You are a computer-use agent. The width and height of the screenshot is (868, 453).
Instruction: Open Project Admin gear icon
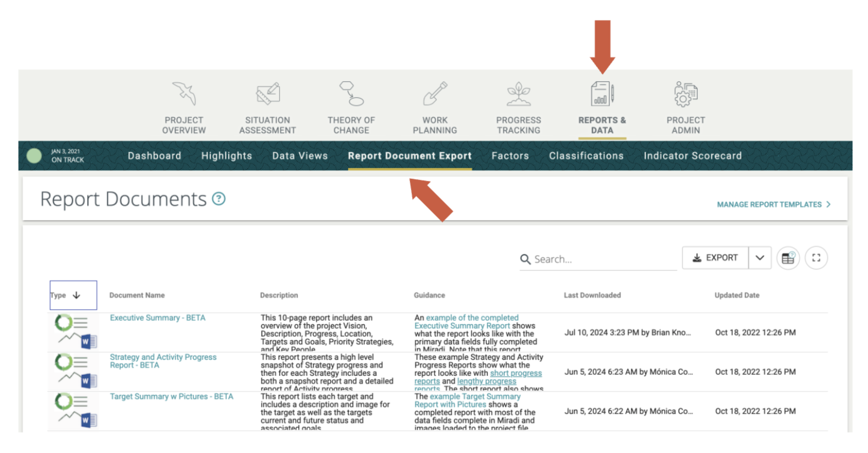686,94
